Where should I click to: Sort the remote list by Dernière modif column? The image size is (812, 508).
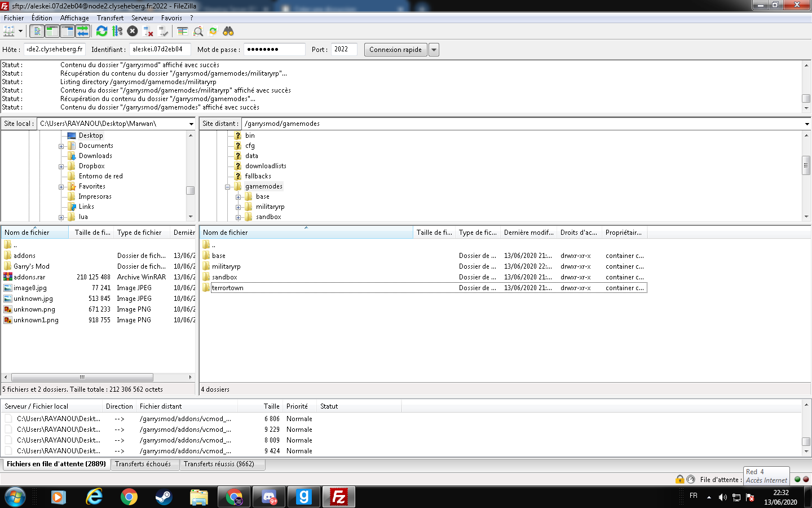pos(528,233)
